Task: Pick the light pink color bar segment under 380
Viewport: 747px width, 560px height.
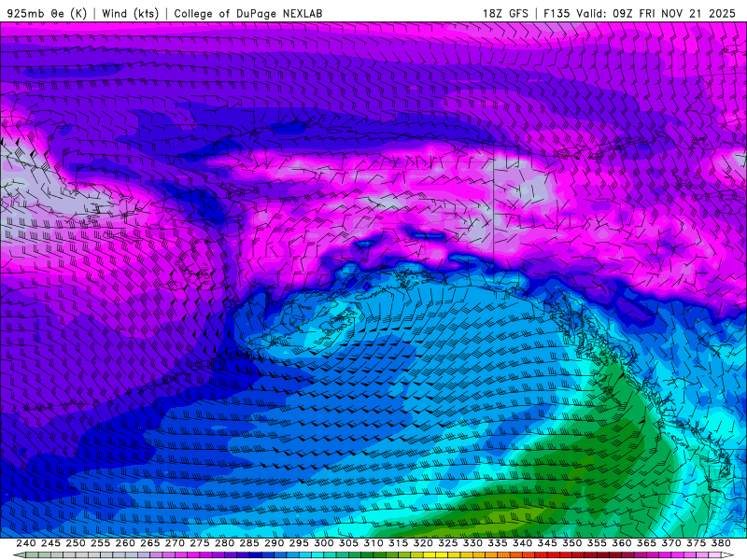Action: (716, 555)
